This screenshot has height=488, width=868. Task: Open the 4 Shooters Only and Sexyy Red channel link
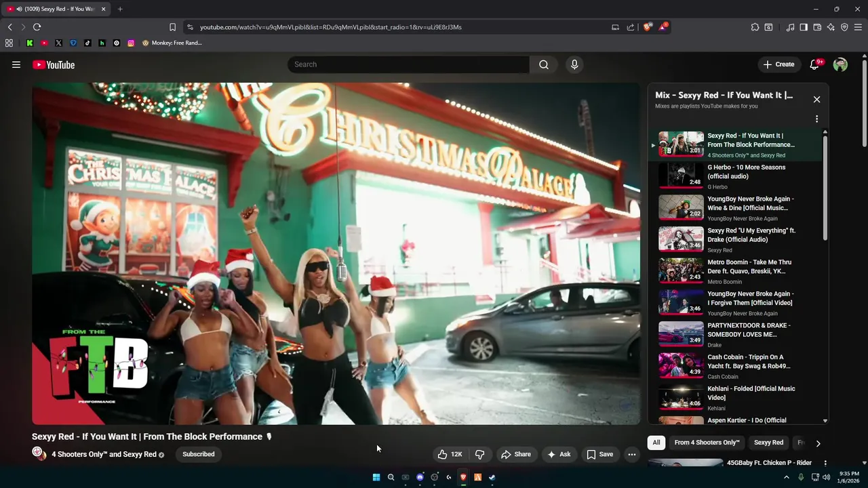point(104,454)
